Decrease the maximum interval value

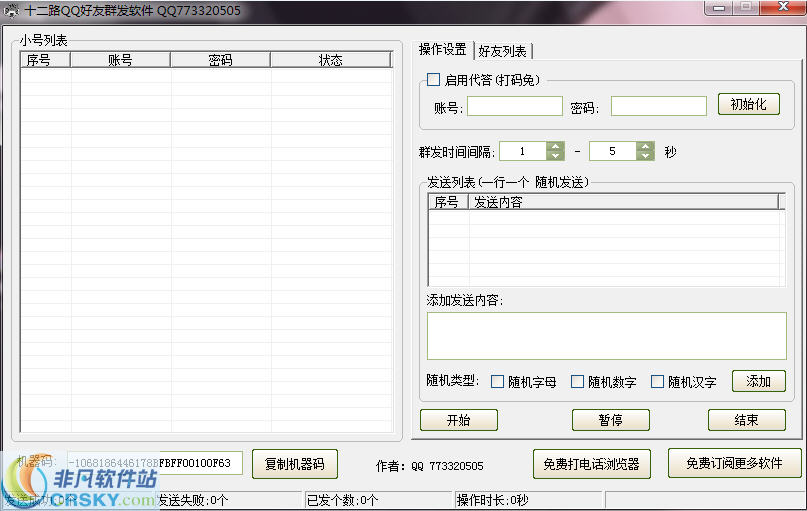tap(645, 156)
